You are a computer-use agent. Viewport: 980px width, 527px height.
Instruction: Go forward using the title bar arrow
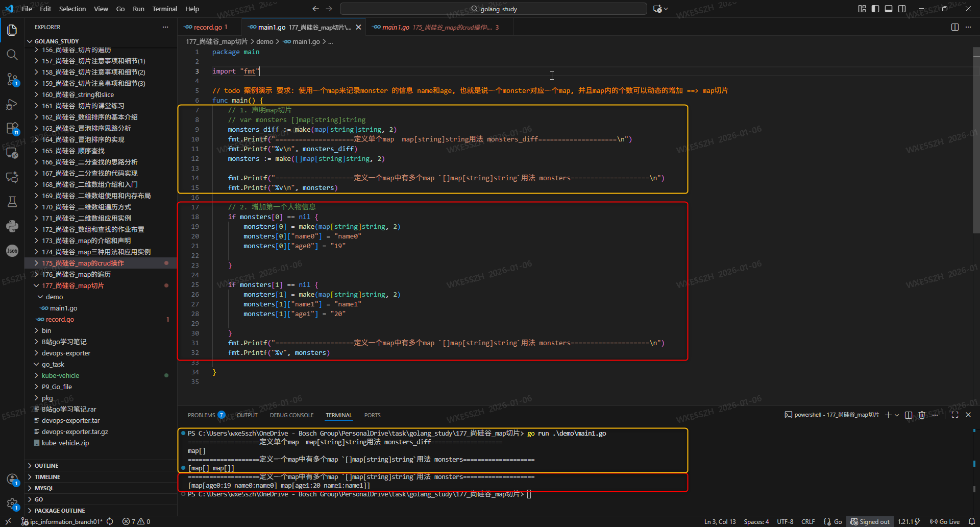329,9
